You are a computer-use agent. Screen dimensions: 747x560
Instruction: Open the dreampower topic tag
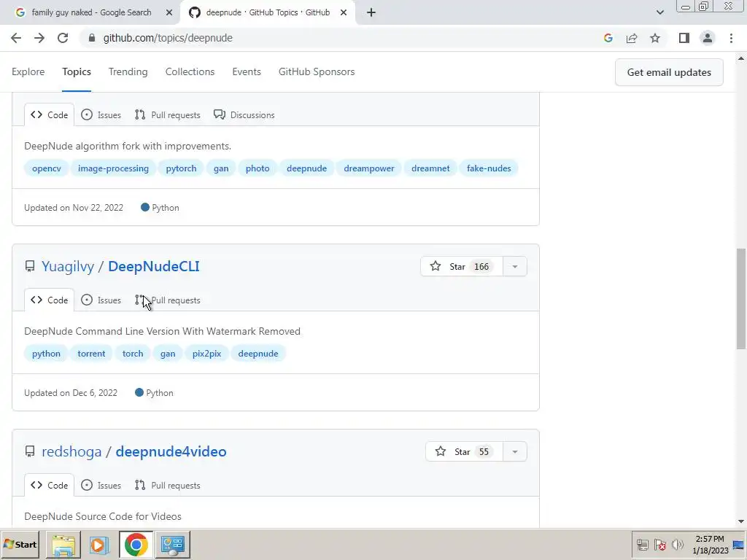[x=369, y=168]
